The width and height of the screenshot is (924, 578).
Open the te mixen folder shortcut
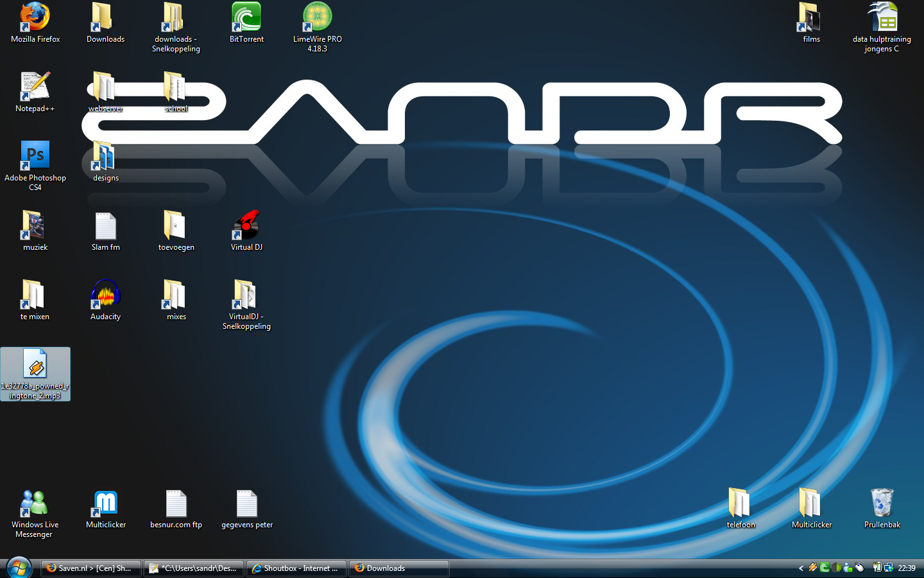[35, 301]
